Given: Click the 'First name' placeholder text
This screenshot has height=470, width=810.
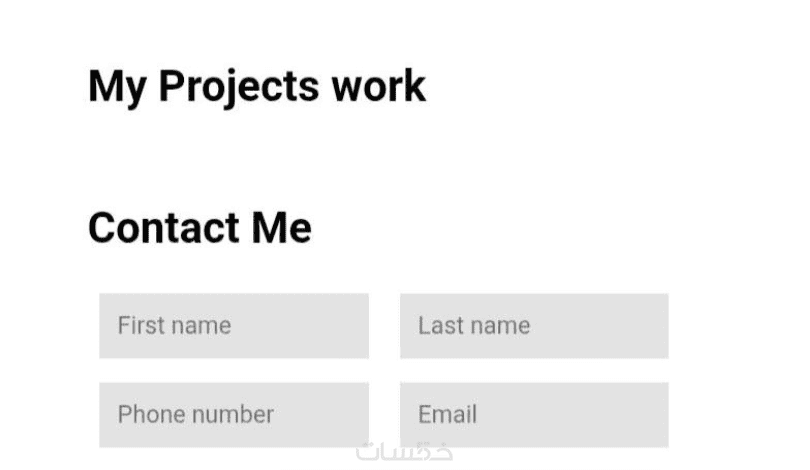Looking at the screenshot, I should (x=174, y=326).
